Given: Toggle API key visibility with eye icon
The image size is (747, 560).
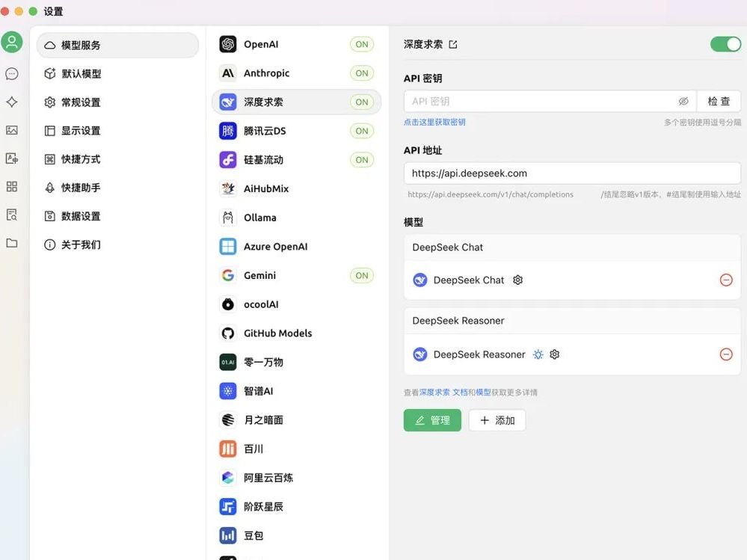Looking at the screenshot, I should 683,100.
